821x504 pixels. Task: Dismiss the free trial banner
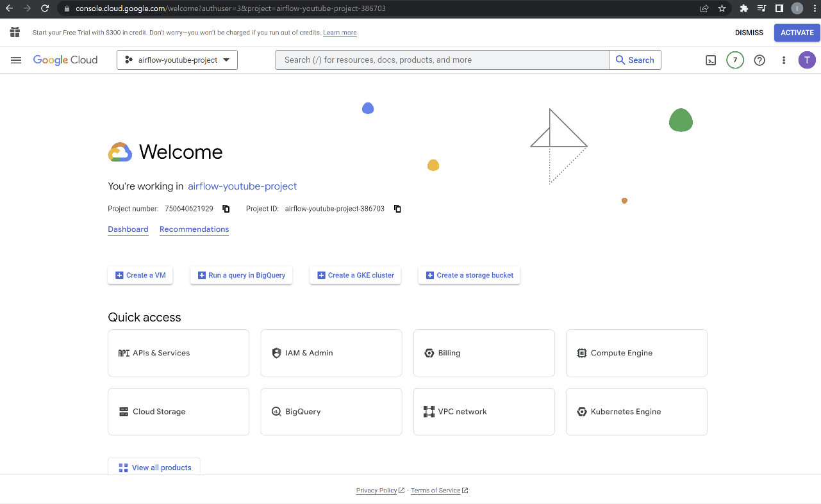pyautogui.click(x=749, y=33)
